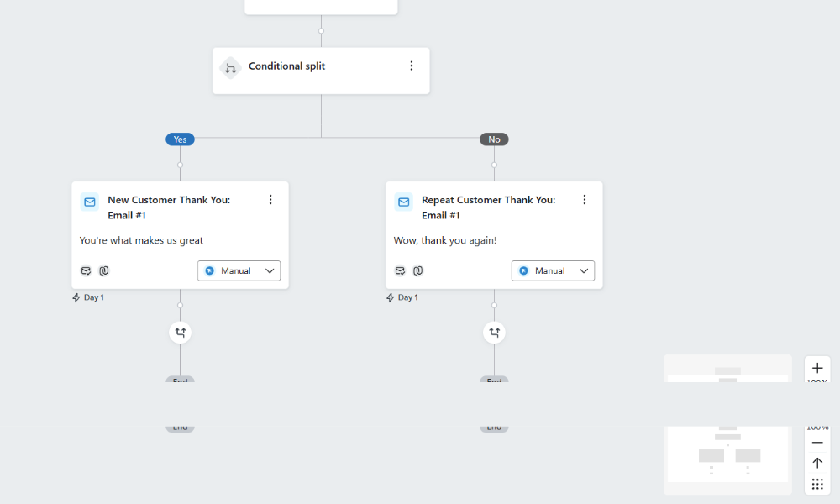
Task: Expand Manual status dropdown on New Customer email
Action: click(x=239, y=270)
